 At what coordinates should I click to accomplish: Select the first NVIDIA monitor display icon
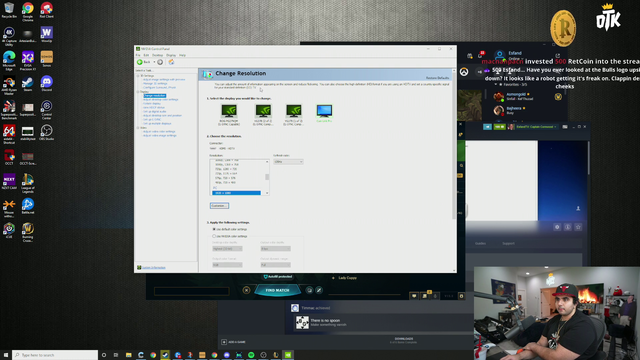229,111
